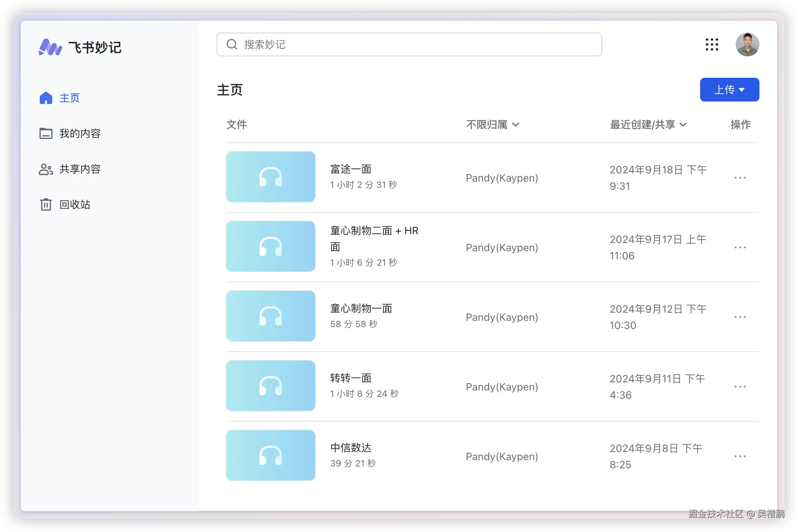Click the user profile avatar
Image resolution: width=798 pixels, height=532 pixels.
747,44
